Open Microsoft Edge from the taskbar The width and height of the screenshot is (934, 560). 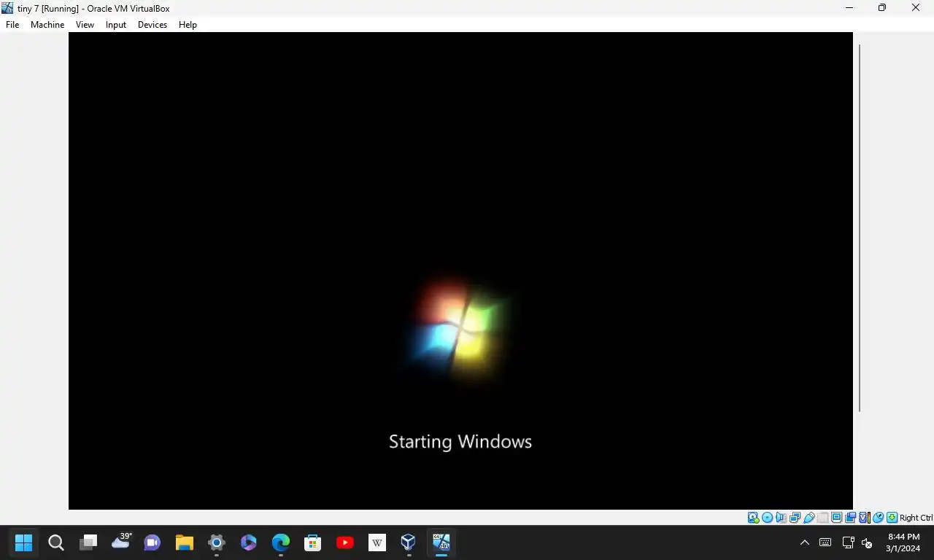[281, 542]
